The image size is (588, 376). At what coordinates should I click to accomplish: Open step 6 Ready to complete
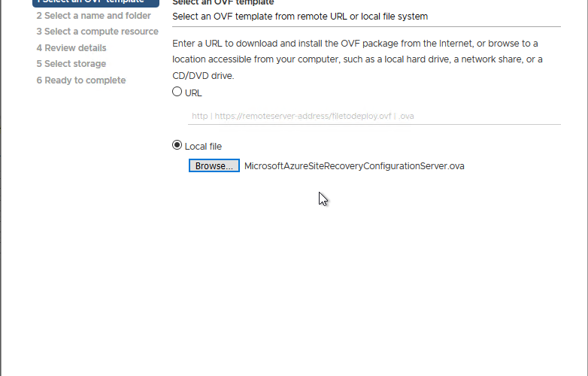point(81,80)
